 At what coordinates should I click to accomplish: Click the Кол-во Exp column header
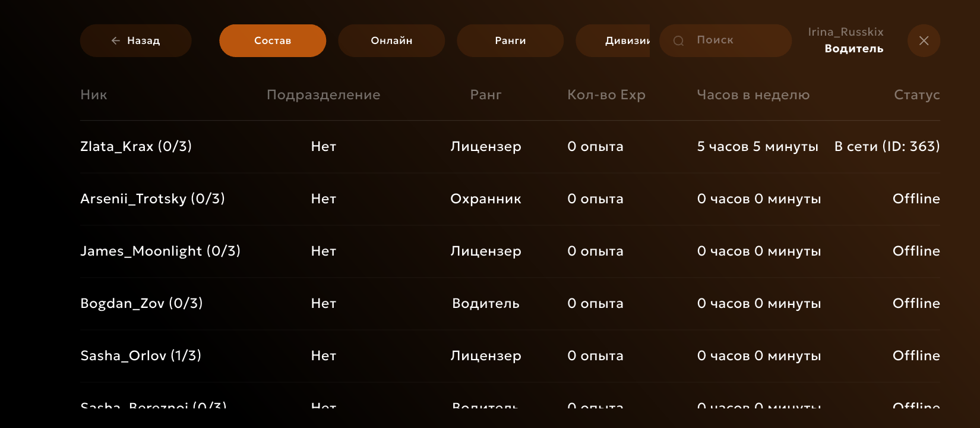606,95
